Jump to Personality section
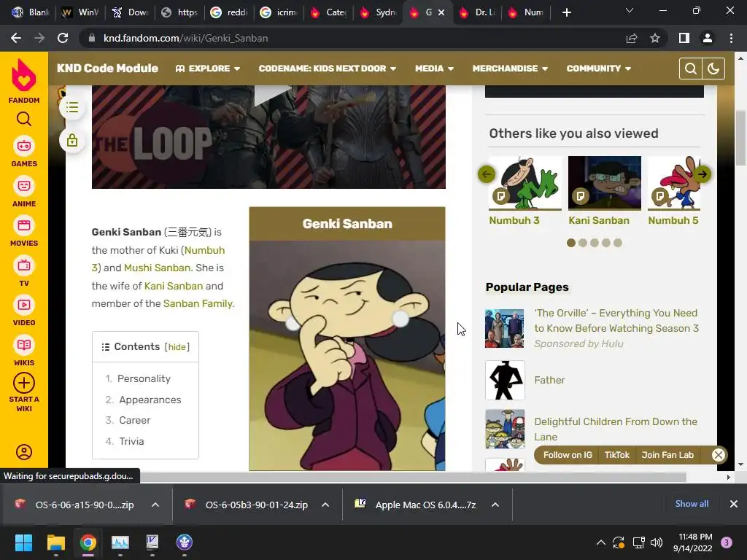 point(144,378)
